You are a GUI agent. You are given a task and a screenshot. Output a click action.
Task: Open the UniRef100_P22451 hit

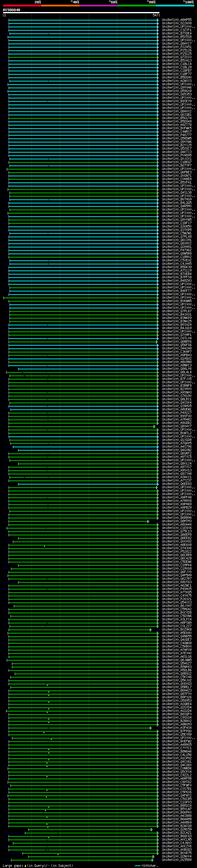(x=177, y=47)
